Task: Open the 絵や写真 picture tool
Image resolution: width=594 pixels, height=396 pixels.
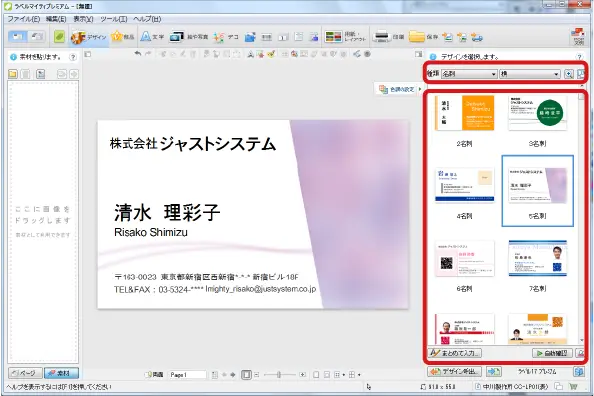Action: [189, 37]
